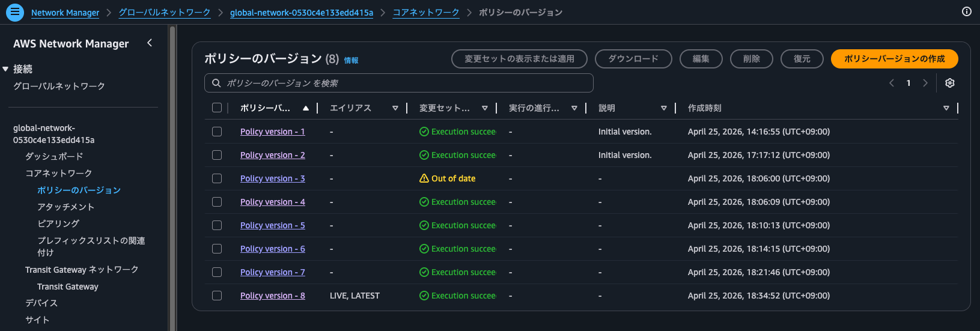Select checkbox for Policy version - 4
Screen dimensions: 980x331
click(217, 202)
